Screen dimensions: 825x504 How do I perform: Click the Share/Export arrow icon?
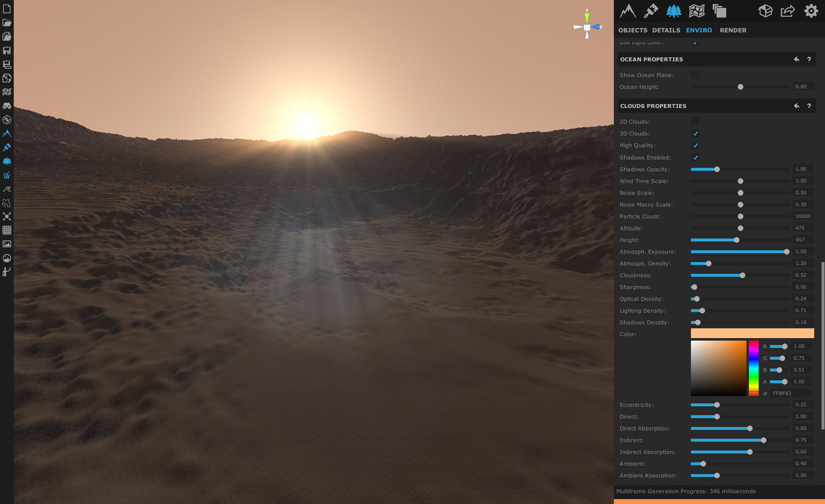click(x=788, y=11)
